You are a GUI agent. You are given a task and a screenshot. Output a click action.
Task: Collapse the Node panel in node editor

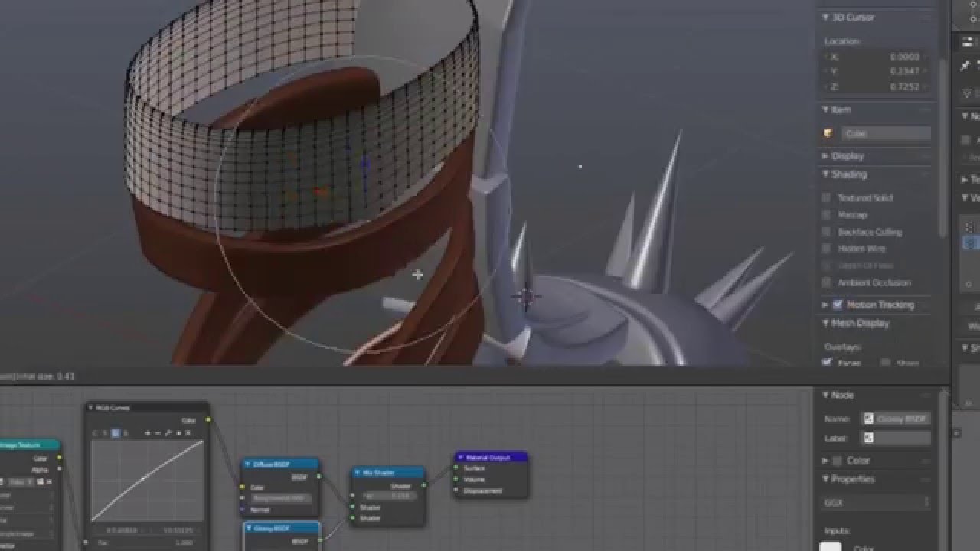(826, 395)
